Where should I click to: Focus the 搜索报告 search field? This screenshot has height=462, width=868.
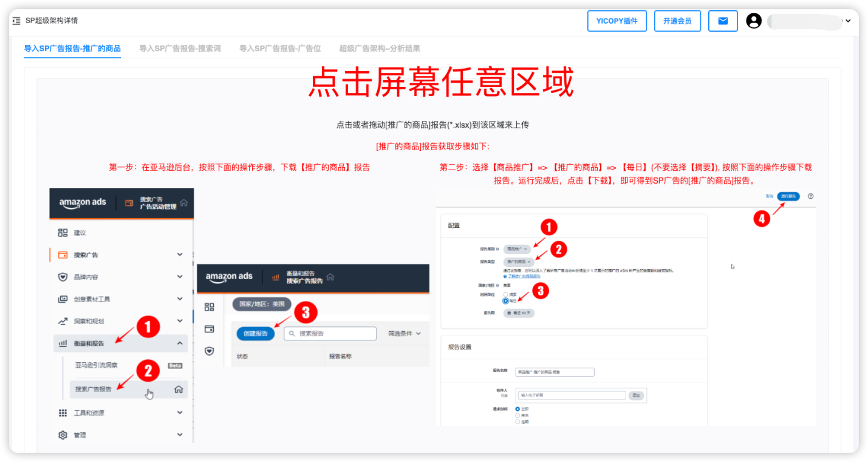tap(330, 334)
